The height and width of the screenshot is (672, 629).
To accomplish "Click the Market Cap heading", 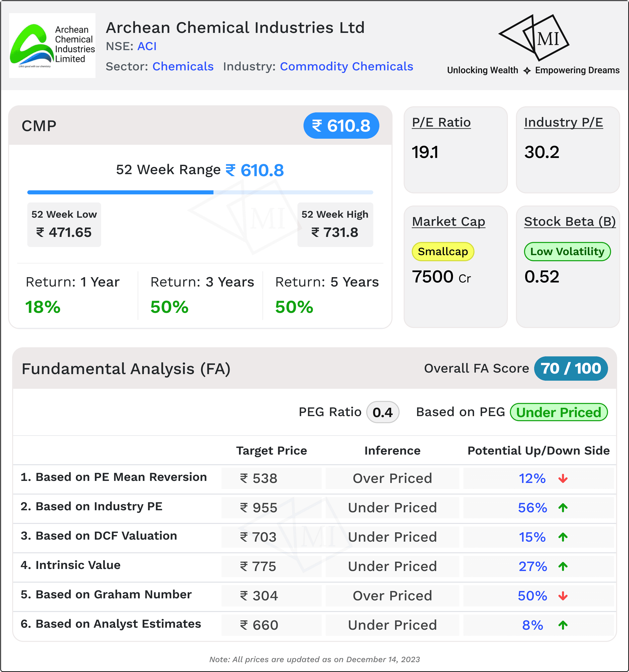I will [449, 222].
